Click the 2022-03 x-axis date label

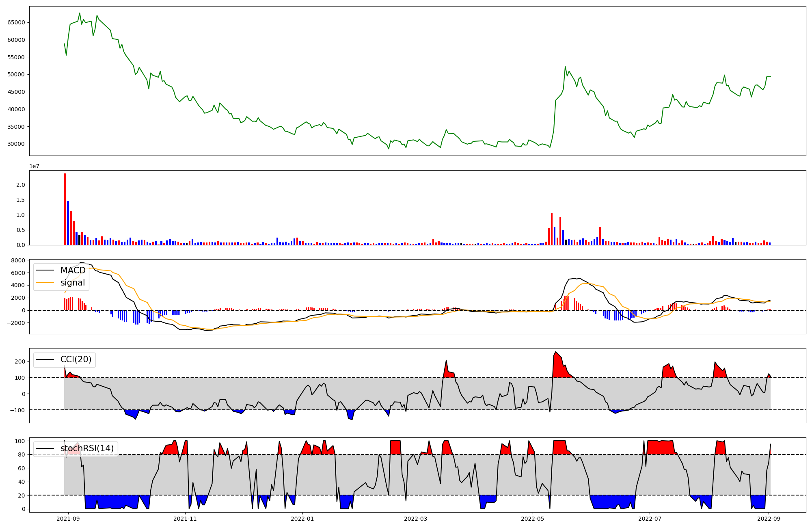click(x=416, y=519)
